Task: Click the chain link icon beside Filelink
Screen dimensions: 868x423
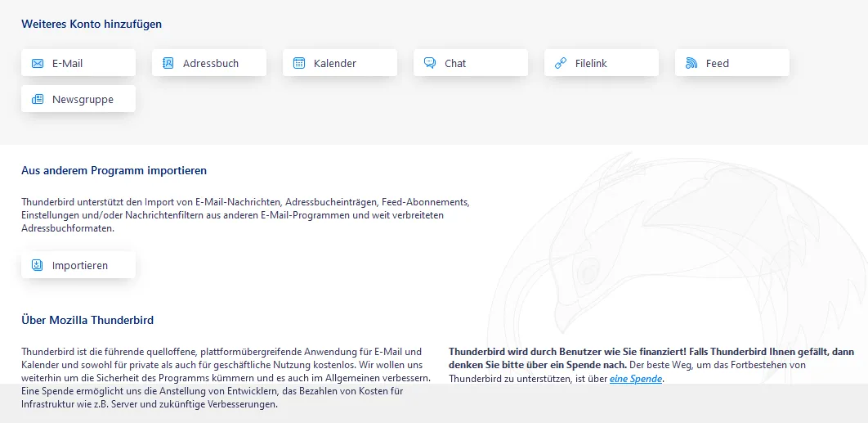Action: pyautogui.click(x=561, y=63)
